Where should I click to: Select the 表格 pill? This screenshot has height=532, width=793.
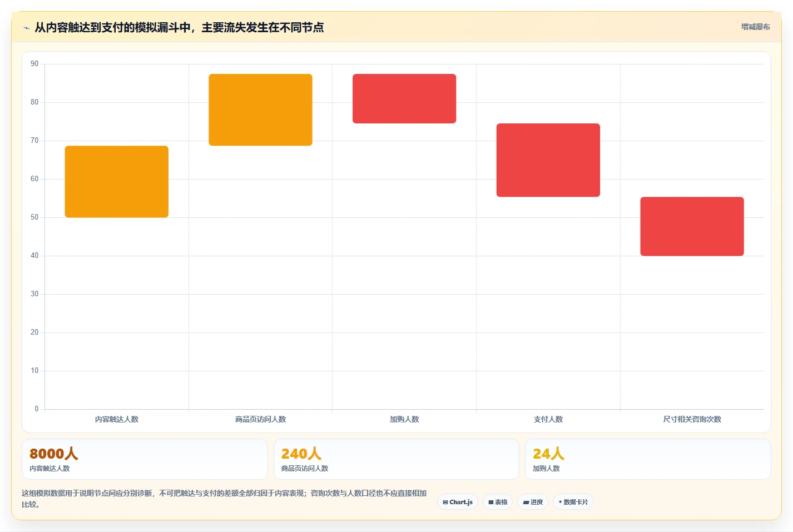pos(498,502)
